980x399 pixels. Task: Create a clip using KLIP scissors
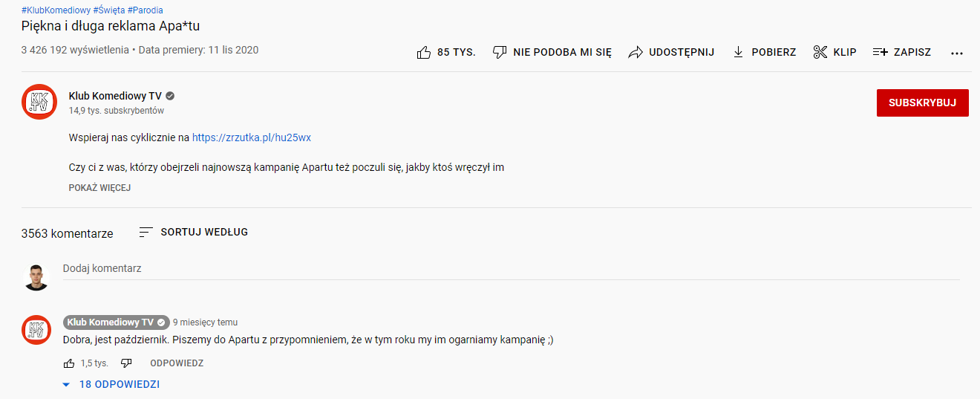834,52
